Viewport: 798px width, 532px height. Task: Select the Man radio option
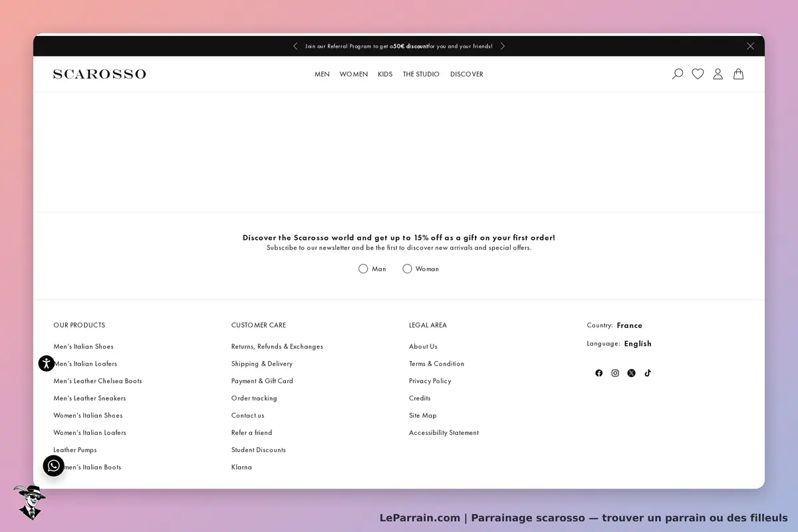coord(363,269)
